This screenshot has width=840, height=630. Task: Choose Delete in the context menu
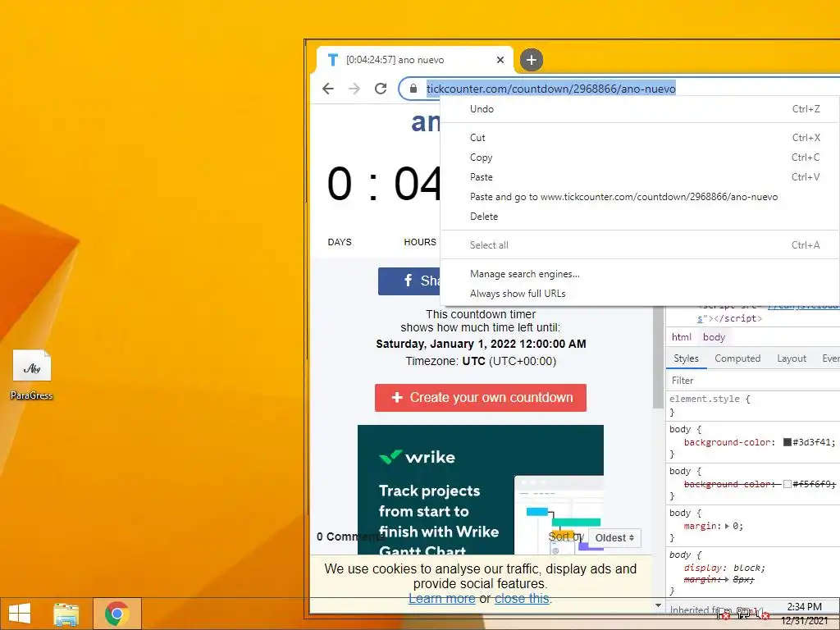(640, 217)
